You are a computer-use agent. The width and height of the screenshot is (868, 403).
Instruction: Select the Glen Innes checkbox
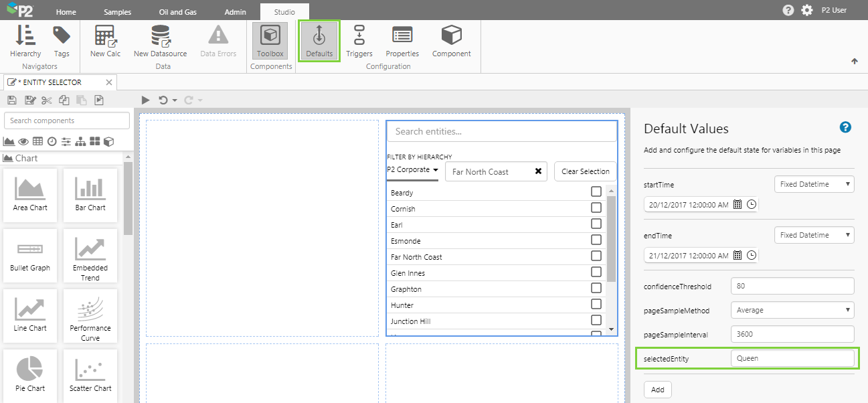596,272
